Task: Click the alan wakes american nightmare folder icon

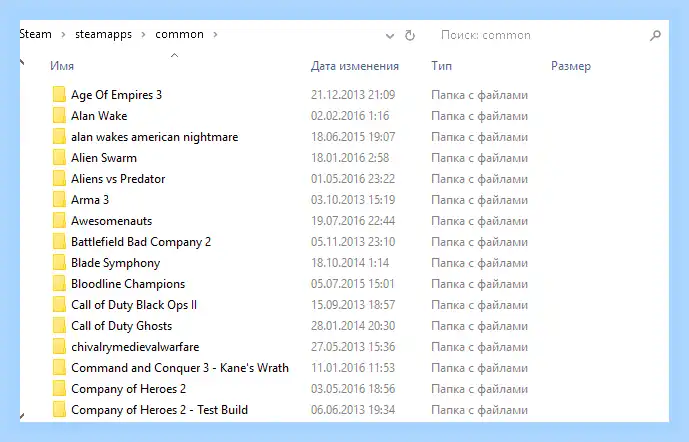Action: (59, 137)
